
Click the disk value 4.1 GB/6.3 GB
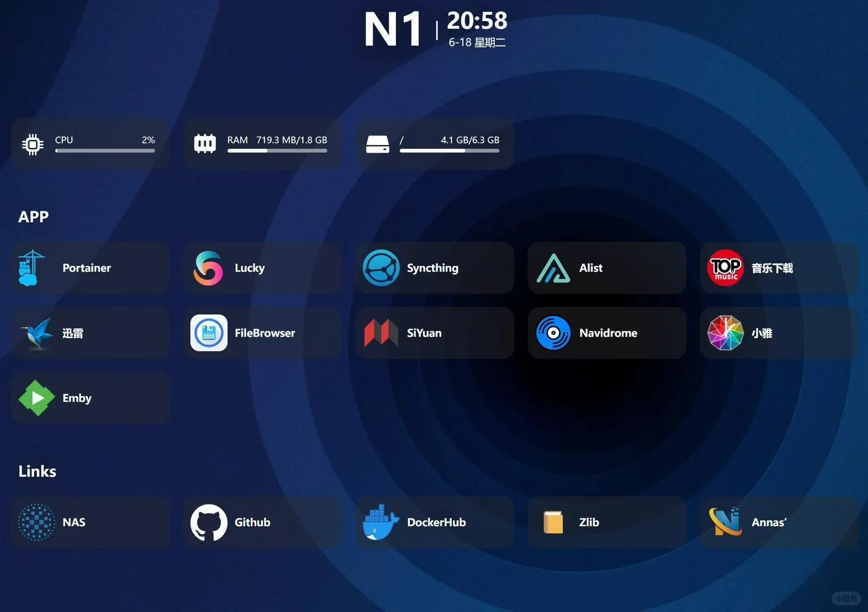pyautogui.click(x=470, y=140)
